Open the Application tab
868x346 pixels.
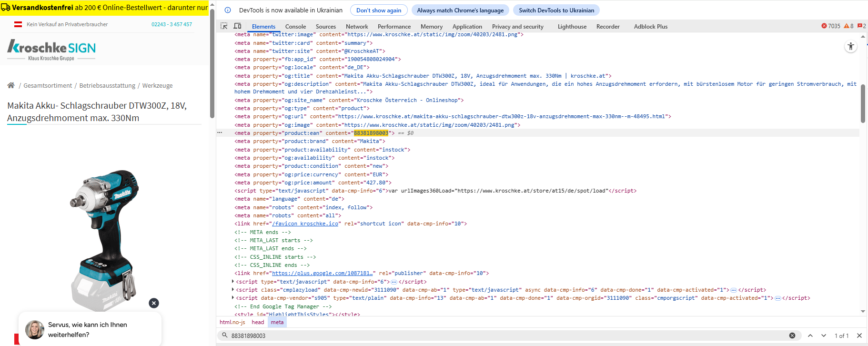467,27
